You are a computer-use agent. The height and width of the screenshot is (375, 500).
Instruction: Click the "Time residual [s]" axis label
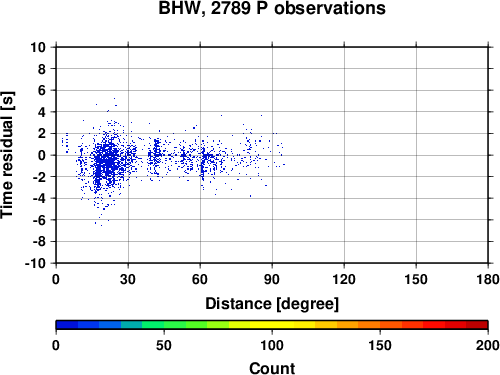click(7, 155)
